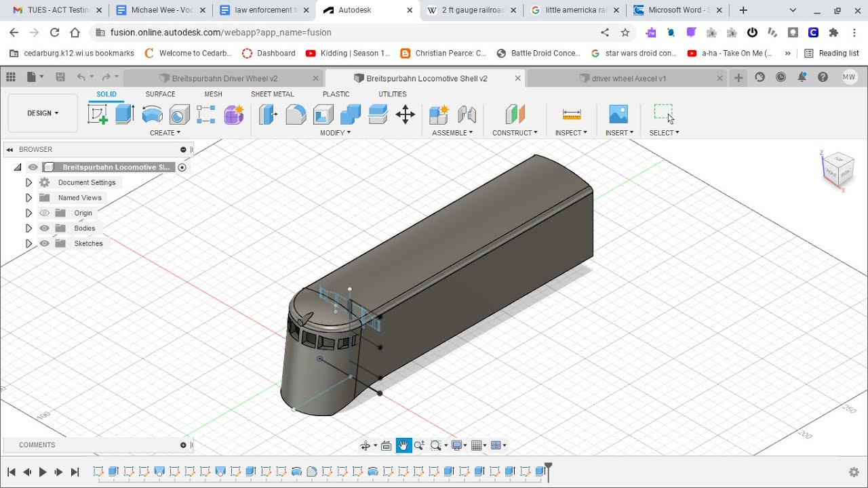Click the Measure ruler icon

tap(572, 114)
